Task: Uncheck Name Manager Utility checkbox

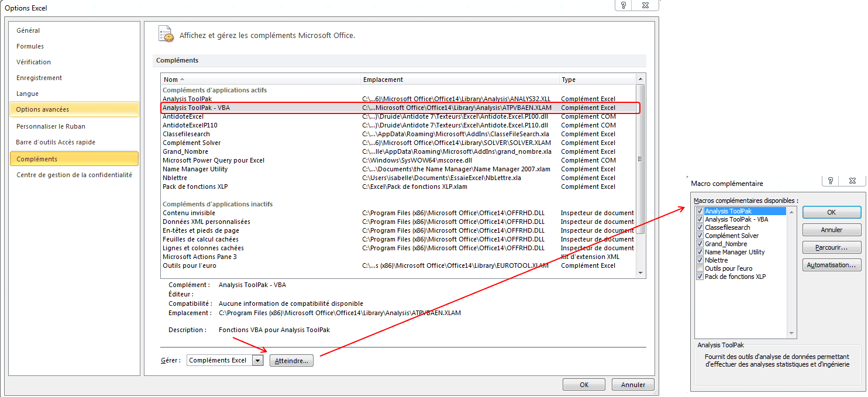Action: click(700, 252)
